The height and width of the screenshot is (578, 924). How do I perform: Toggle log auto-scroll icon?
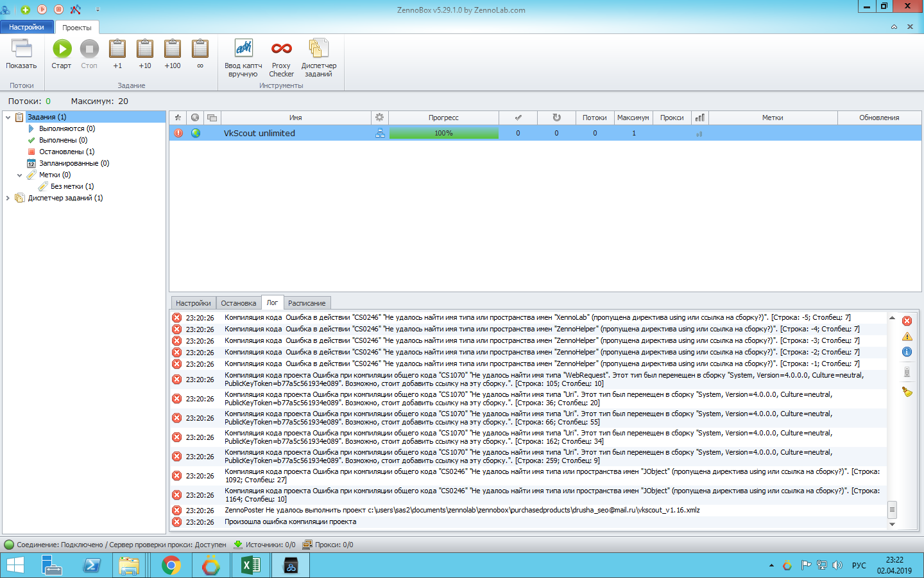click(907, 372)
